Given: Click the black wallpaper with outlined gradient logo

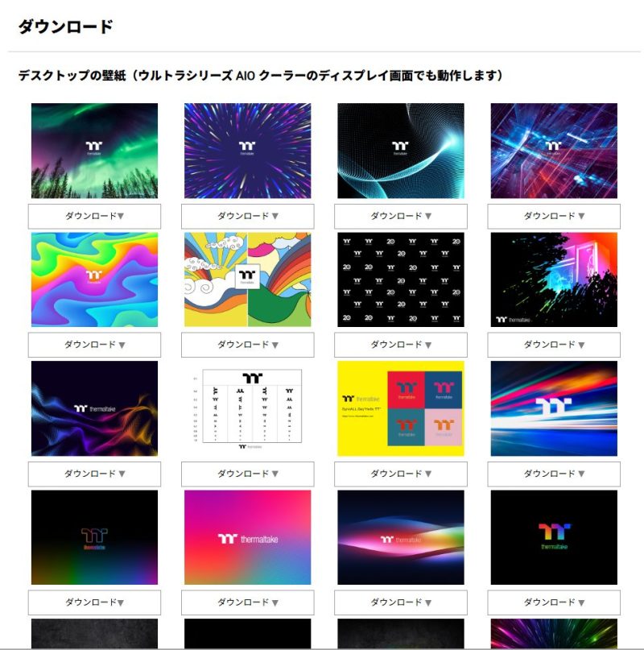Looking at the screenshot, I should pos(94,537).
